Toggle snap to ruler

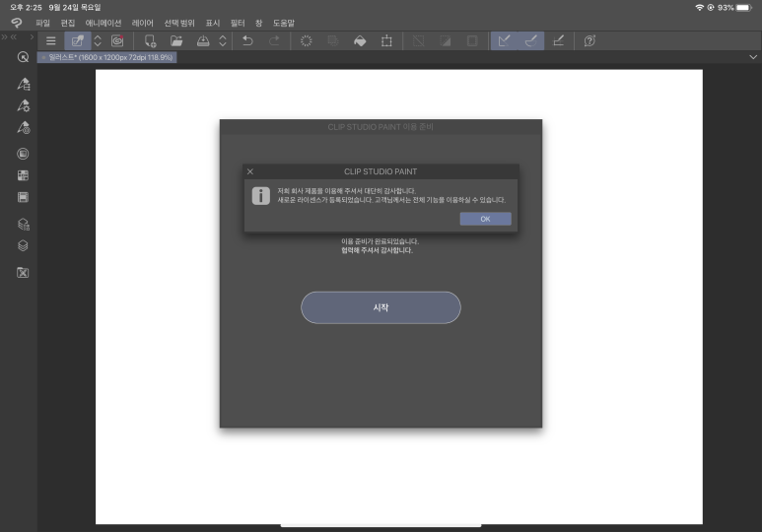[x=504, y=40]
